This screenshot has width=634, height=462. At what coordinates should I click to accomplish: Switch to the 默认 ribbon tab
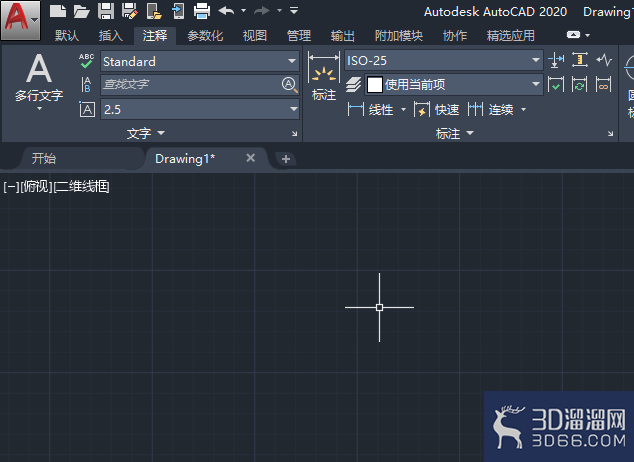67,36
